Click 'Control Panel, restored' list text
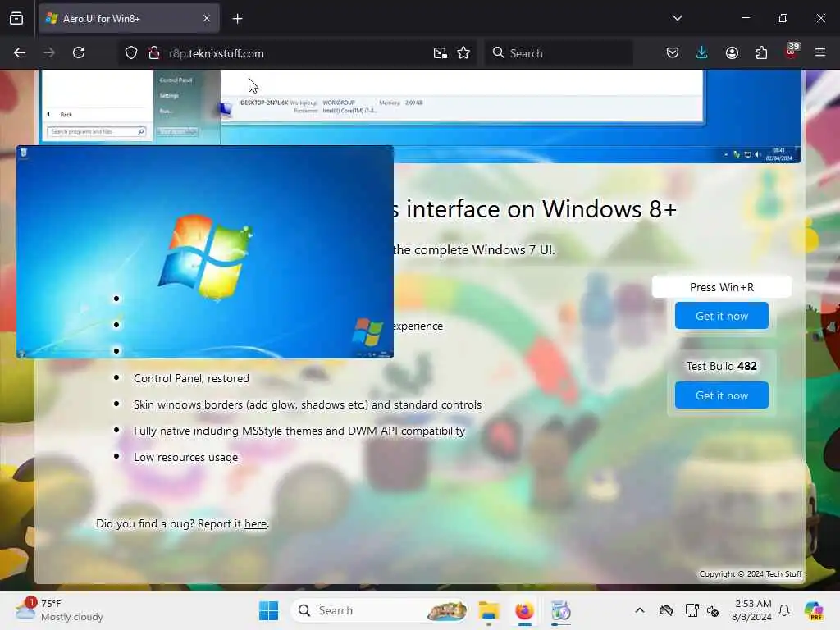This screenshot has width=840, height=630. coord(191,378)
